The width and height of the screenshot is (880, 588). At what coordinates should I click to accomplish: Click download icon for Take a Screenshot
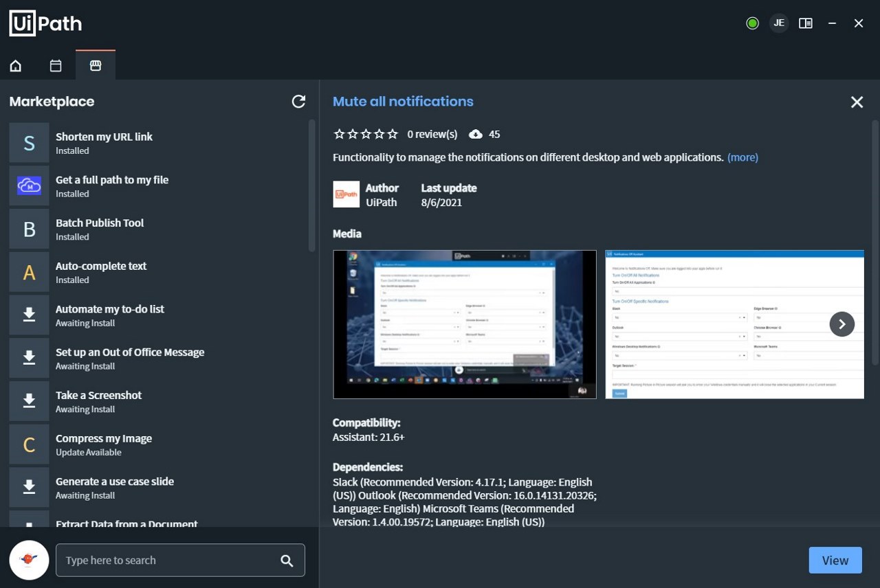[29, 401]
